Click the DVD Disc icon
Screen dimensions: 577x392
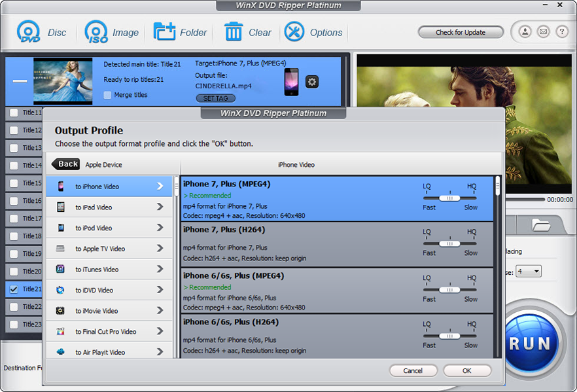[x=29, y=32]
